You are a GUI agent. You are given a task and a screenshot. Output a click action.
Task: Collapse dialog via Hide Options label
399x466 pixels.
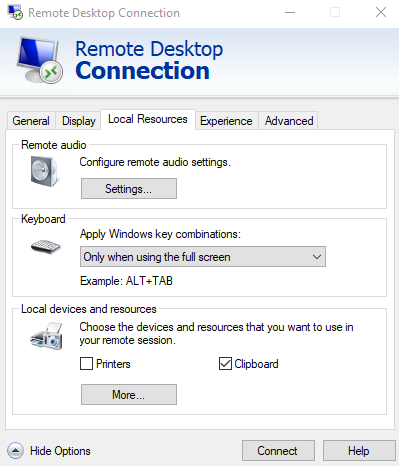coord(60,451)
